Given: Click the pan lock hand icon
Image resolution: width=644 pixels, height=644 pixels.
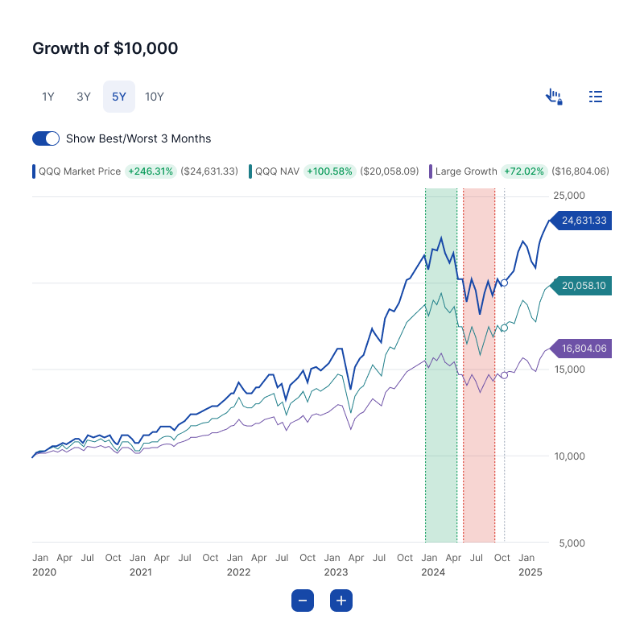Looking at the screenshot, I should [x=554, y=97].
